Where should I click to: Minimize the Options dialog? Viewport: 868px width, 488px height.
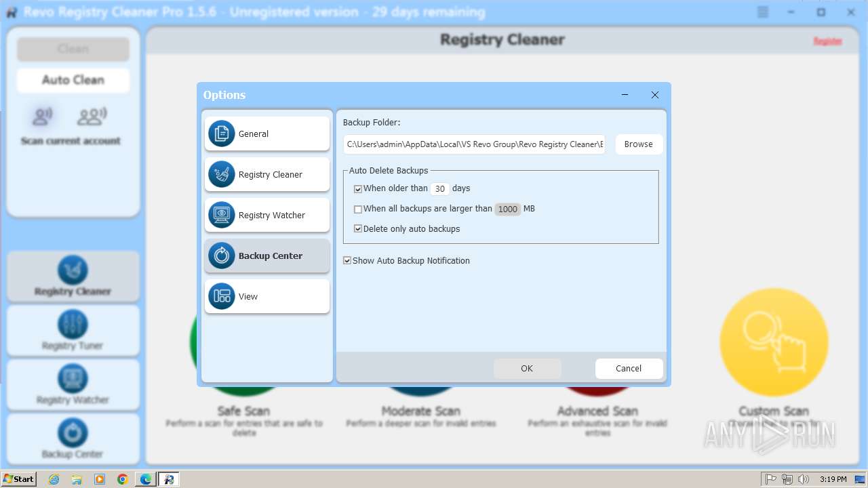(625, 95)
